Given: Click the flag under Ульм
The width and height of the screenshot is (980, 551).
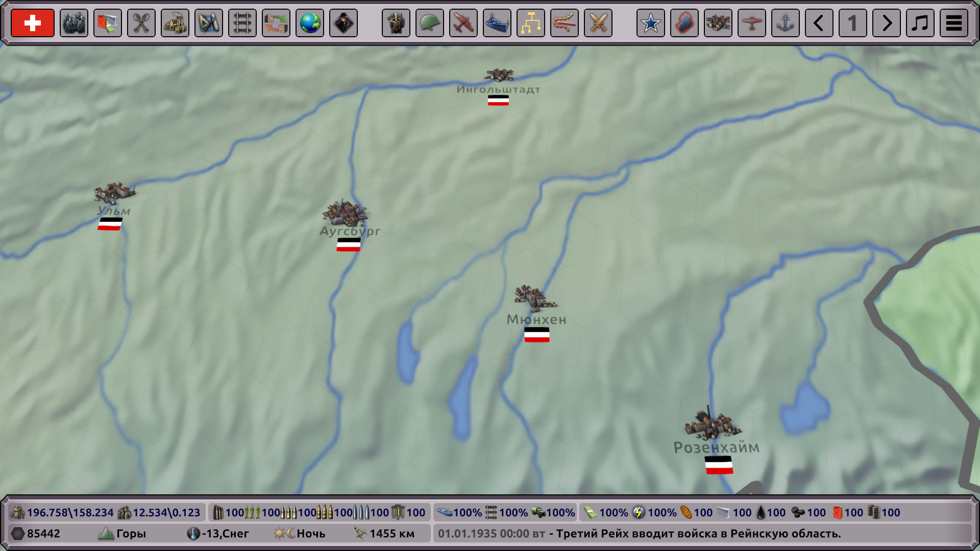Looking at the screenshot, I should [x=110, y=224].
